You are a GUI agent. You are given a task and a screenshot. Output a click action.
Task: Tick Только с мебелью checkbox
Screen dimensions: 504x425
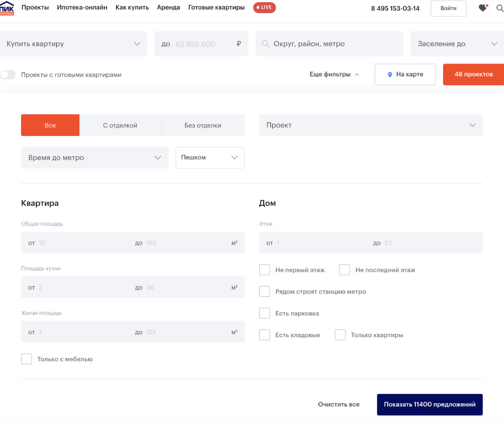coord(26,359)
